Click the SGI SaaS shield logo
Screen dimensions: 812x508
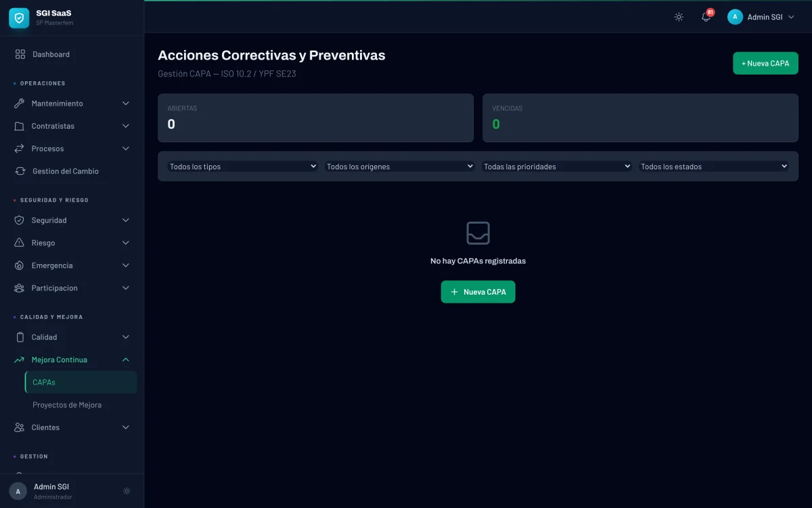tap(18, 18)
